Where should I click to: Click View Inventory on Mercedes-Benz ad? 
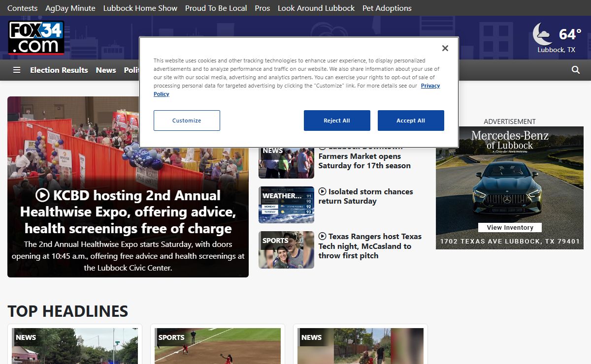[x=510, y=227]
